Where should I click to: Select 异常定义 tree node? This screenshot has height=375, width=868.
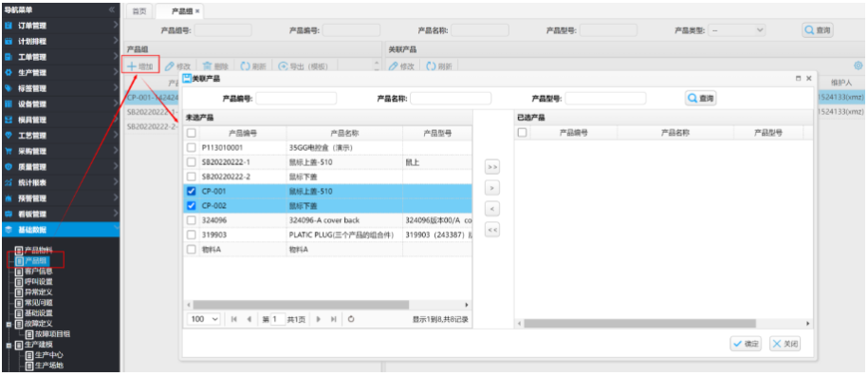pyautogui.click(x=38, y=291)
